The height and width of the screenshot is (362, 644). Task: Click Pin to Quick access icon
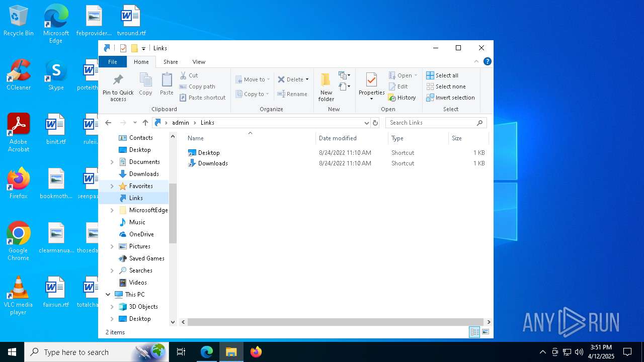coord(118,87)
